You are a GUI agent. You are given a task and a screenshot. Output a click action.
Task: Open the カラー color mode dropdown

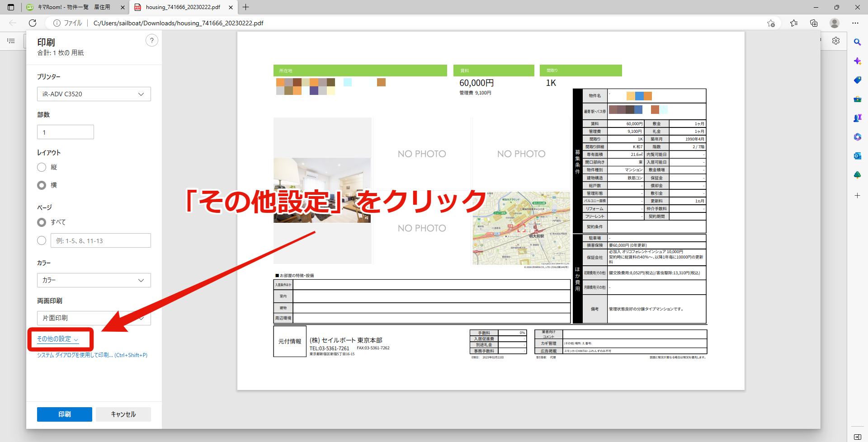tap(94, 280)
